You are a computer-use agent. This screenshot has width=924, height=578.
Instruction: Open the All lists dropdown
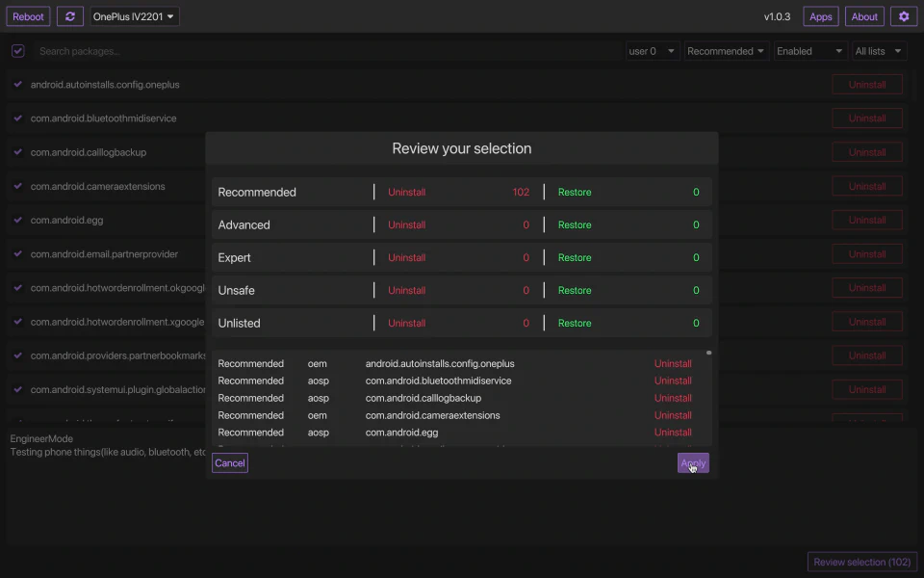[x=879, y=51]
